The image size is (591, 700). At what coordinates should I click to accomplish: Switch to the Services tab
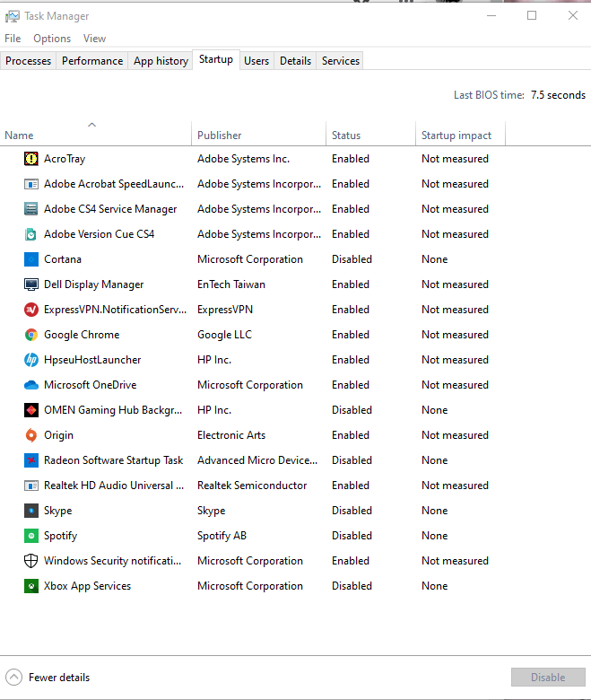341,61
